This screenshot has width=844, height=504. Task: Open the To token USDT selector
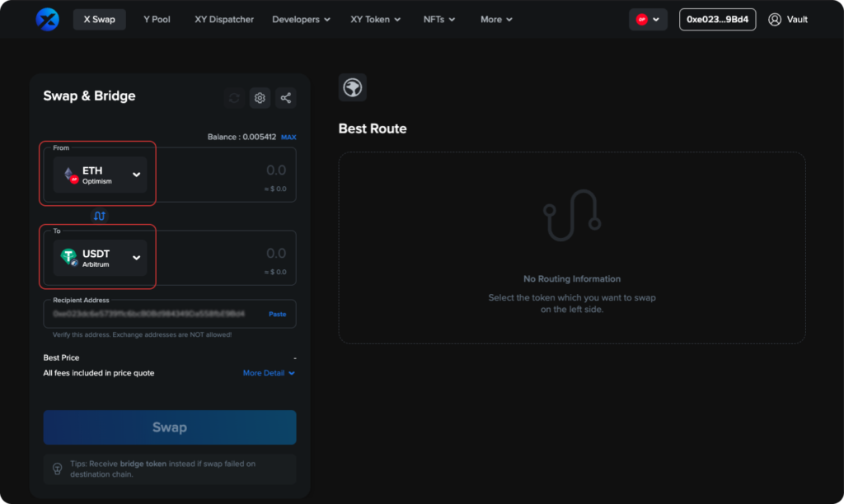pyautogui.click(x=100, y=258)
